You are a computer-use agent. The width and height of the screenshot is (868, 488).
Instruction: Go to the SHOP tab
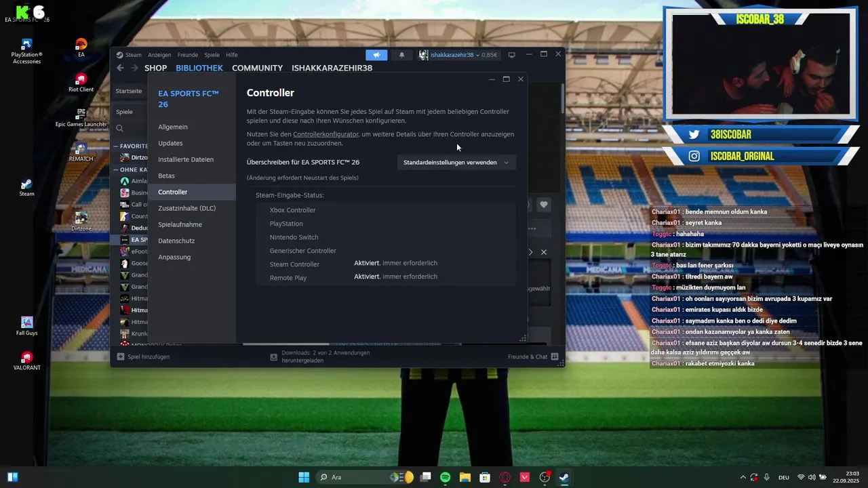coord(155,68)
